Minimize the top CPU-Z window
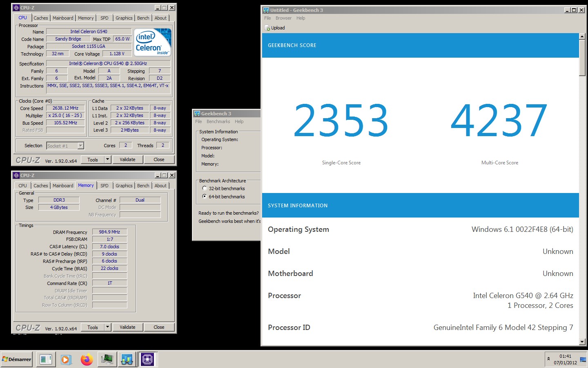The height and width of the screenshot is (368, 588). pos(158,7)
